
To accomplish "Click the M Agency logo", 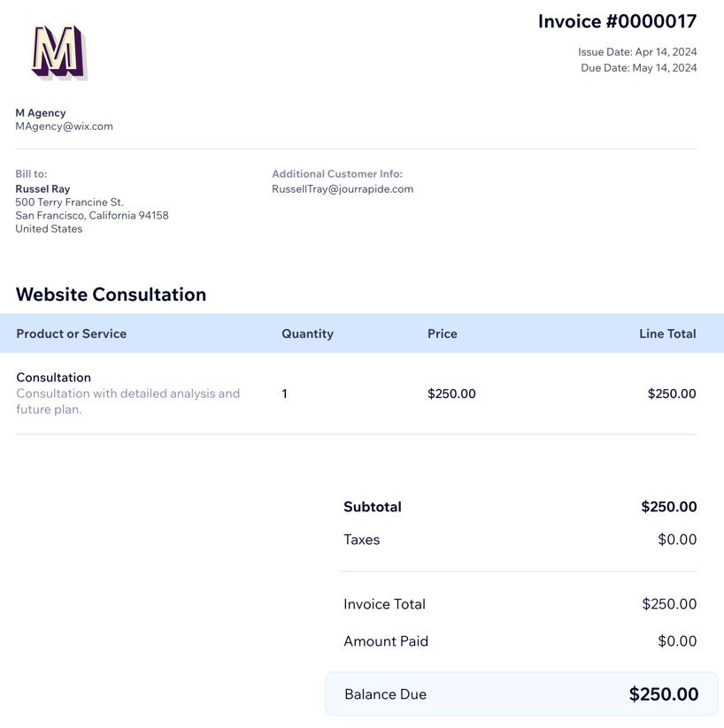I will 59,52.
